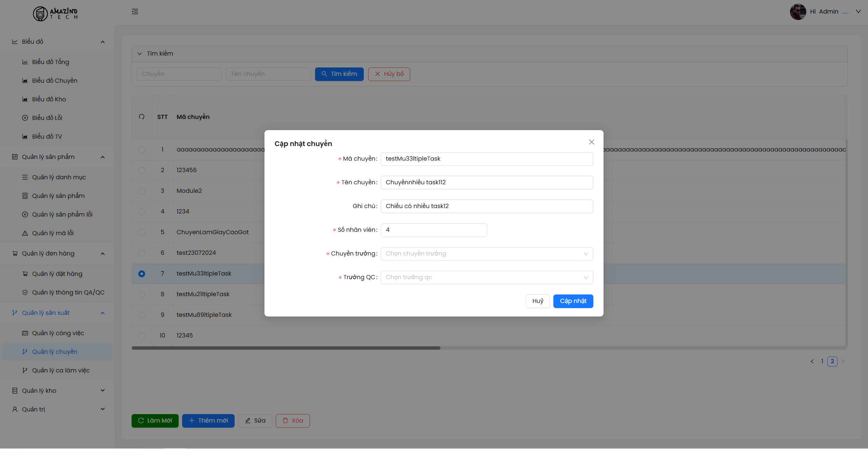Close the Cập nhật chuyền dialog

tap(591, 142)
